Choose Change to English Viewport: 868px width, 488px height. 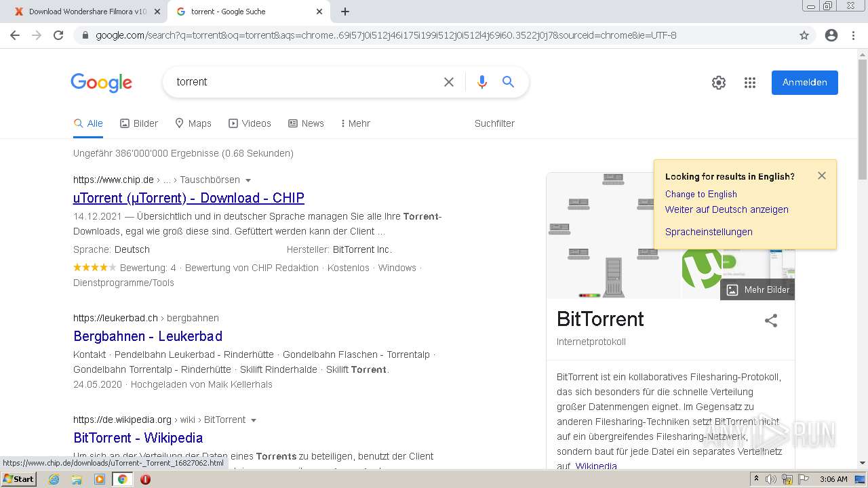(x=701, y=194)
